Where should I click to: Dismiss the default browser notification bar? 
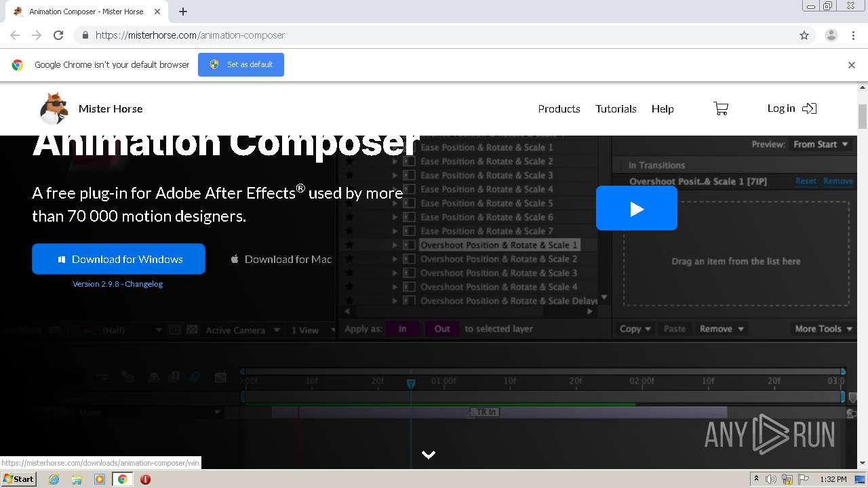point(852,65)
